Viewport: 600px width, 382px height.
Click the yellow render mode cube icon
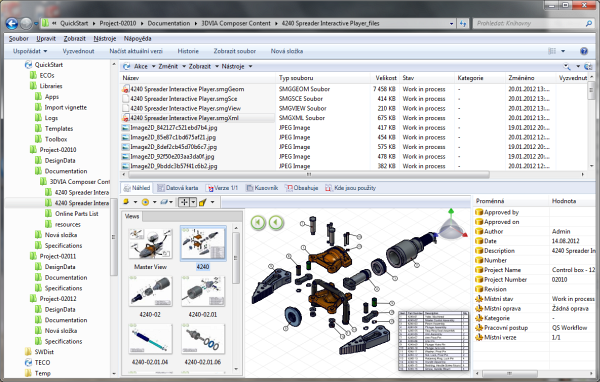[126, 202]
